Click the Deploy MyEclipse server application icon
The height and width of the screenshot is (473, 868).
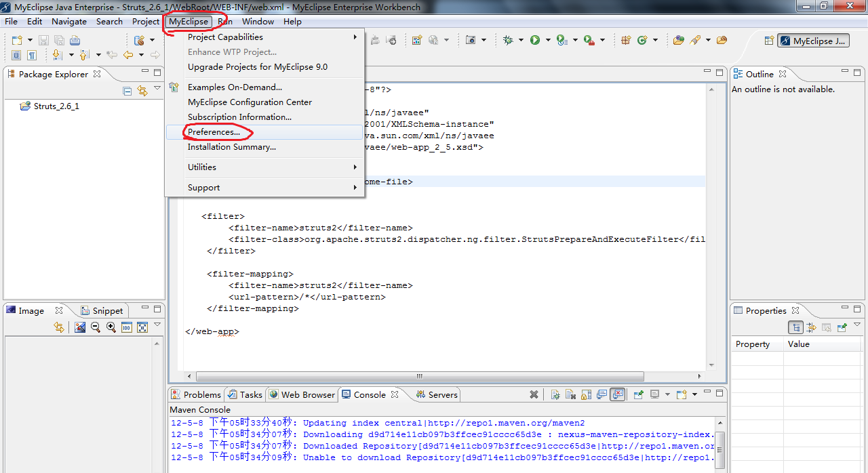(x=139, y=41)
